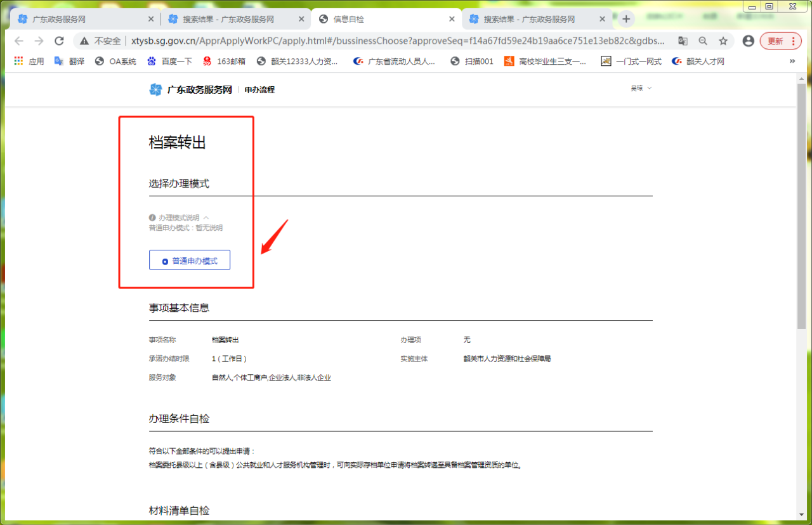Image resolution: width=812 pixels, height=525 pixels.
Task: Click the page vertical scrollbar
Action: click(x=801, y=254)
